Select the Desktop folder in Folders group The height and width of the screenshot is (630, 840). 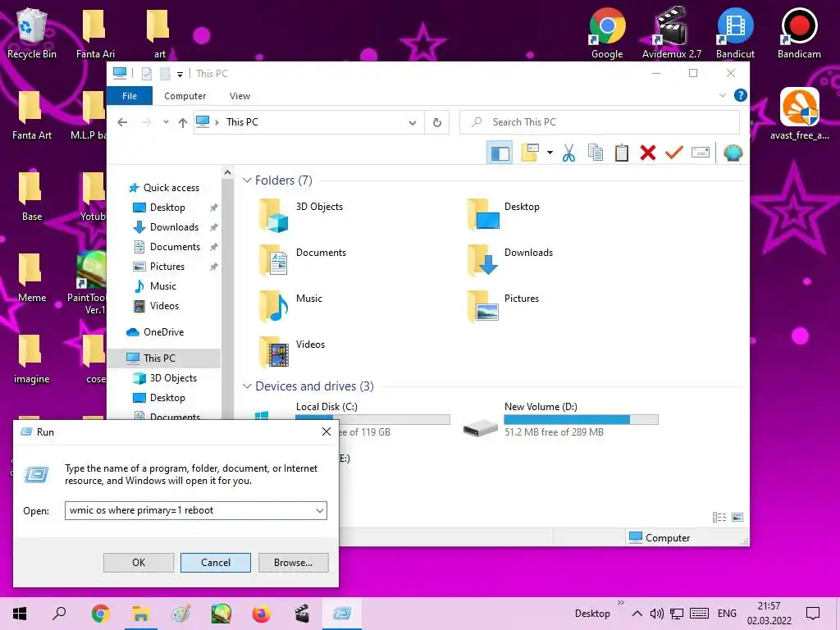pos(504,214)
